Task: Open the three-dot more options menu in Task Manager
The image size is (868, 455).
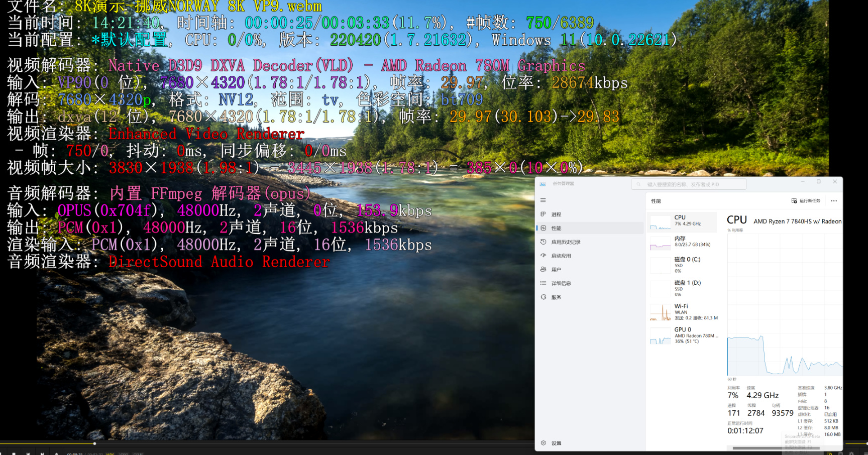Action: (x=834, y=201)
